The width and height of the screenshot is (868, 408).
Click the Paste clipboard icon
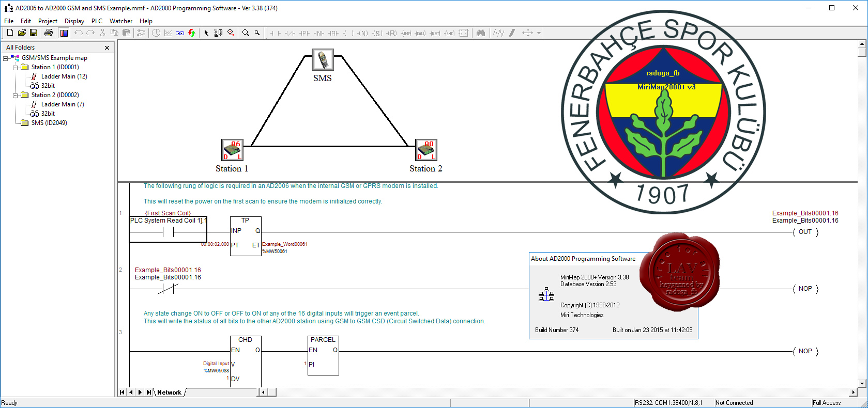126,33
